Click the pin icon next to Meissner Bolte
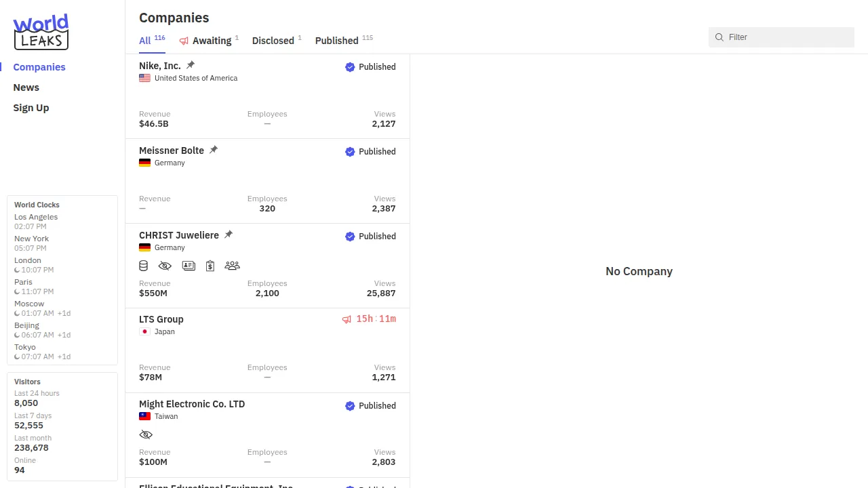The width and height of the screenshot is (868, 488). click(214, 150)
